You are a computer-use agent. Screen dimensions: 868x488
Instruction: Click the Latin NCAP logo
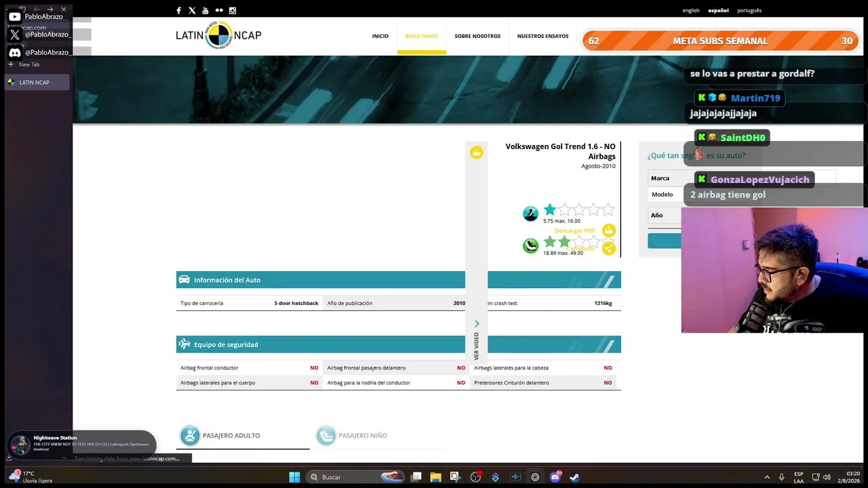(x=218, y=35)
